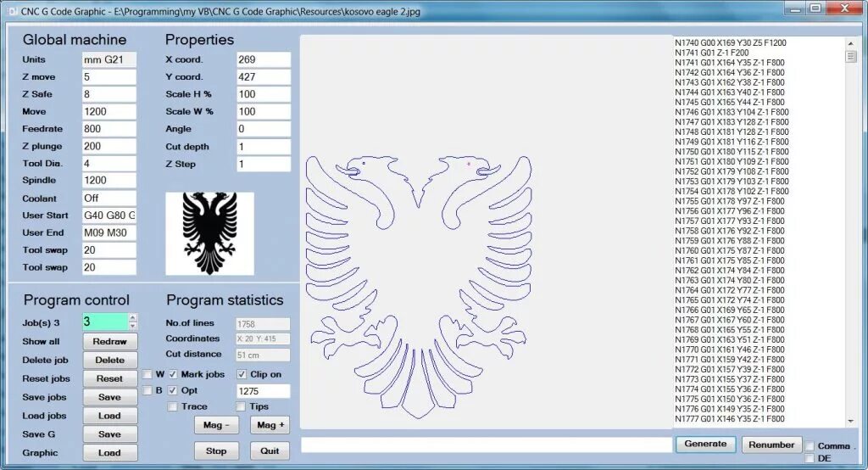Increase Job(s) number with up spinner arrow
Viewport: 868px width, 470px height.
132,318
